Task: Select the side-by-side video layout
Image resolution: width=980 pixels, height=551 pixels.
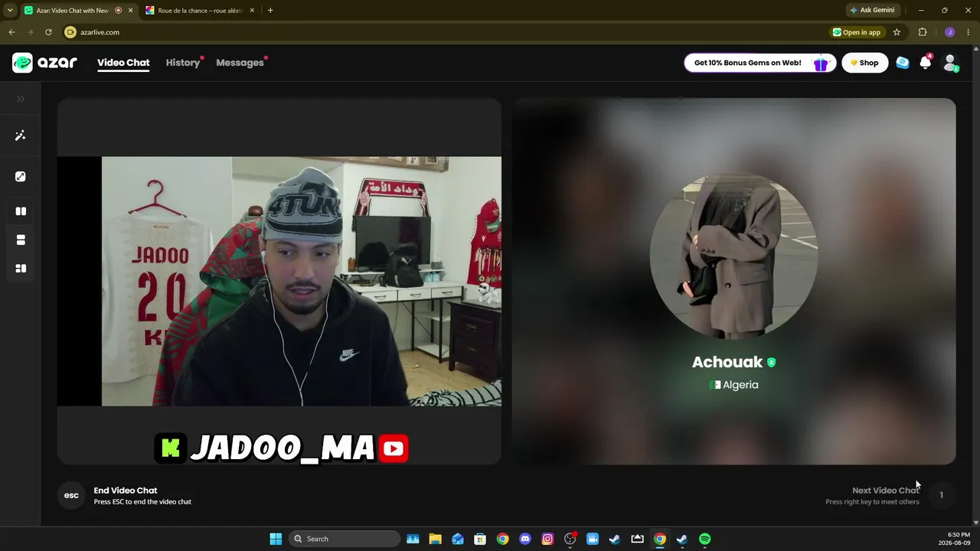Action: click(21, 211)
